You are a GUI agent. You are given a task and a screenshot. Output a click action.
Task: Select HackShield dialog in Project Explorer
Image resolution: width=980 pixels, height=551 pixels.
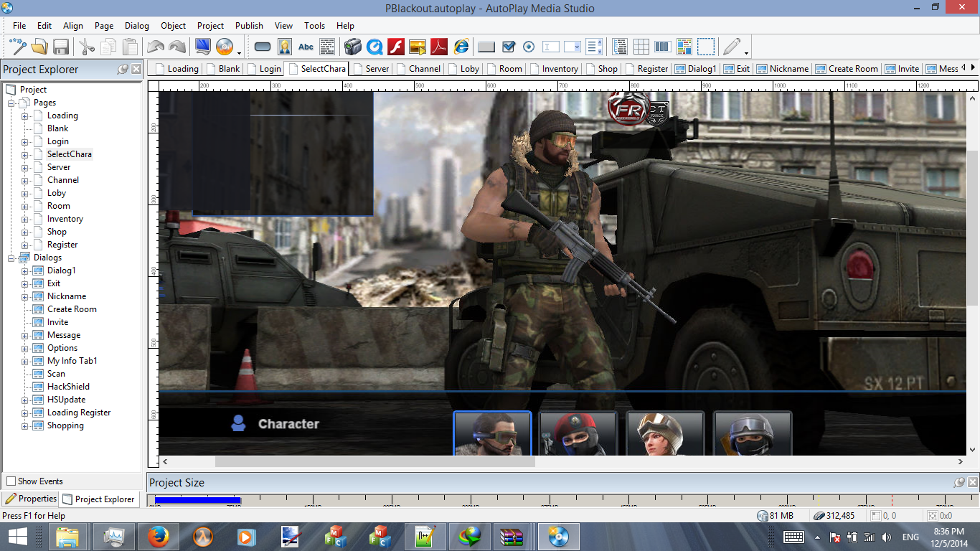[68, 387]
